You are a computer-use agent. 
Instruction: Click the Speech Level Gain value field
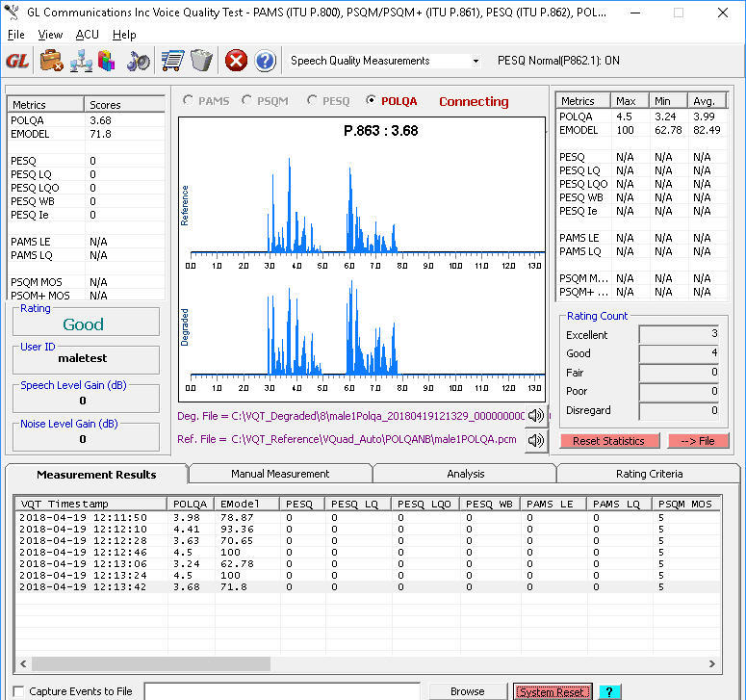point(86,400)
